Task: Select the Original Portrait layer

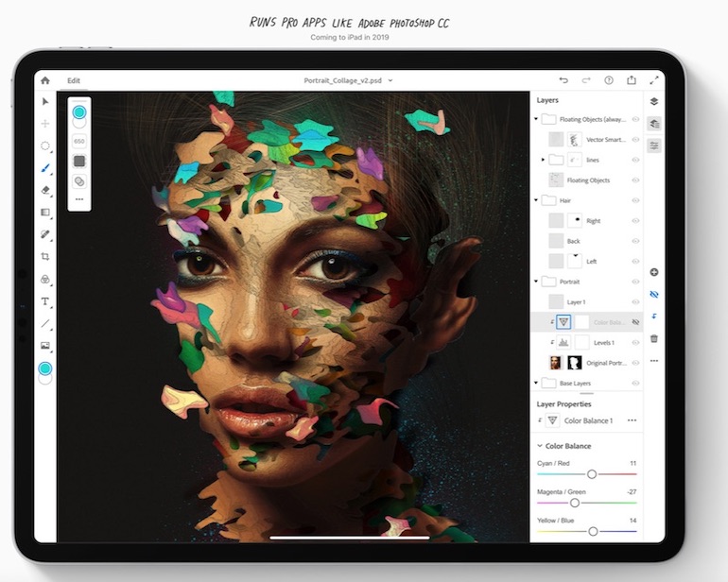Action: pyautogui.click(x=586, y=363)
